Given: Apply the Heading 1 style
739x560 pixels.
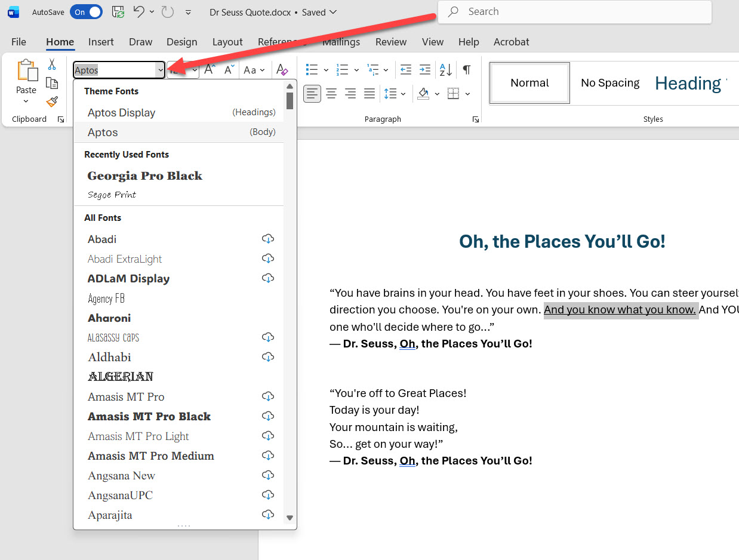Looking at the screenshot, I should point(690,83).
